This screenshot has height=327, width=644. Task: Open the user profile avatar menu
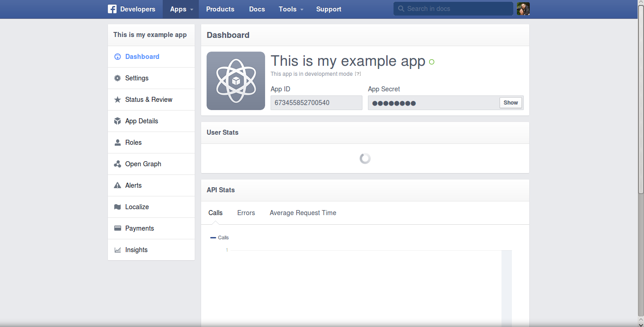click(523, 9)
